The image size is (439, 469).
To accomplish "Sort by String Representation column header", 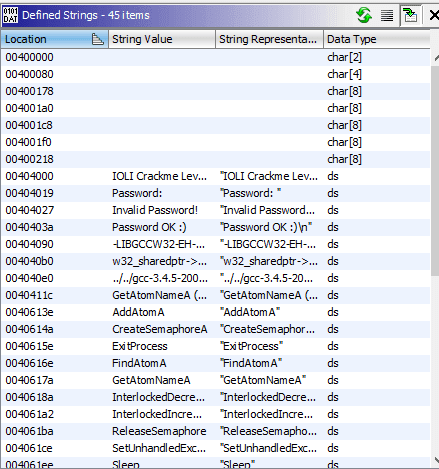I will click(x=269, y=39).
